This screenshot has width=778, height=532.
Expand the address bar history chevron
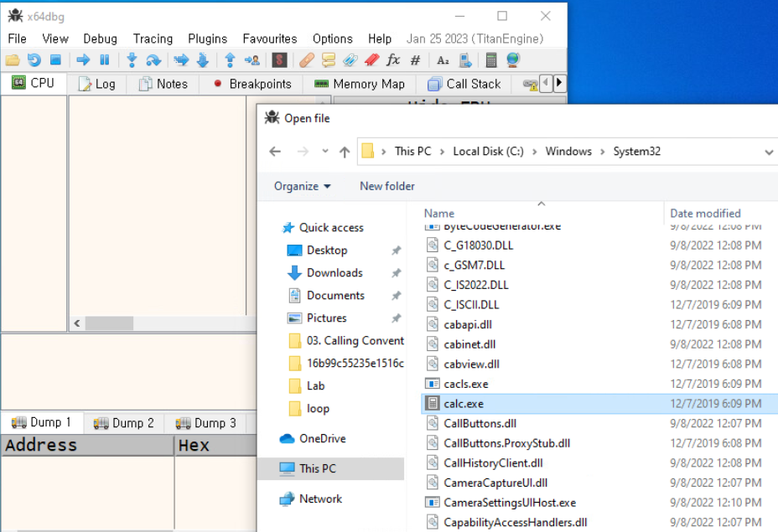[769, 152]
